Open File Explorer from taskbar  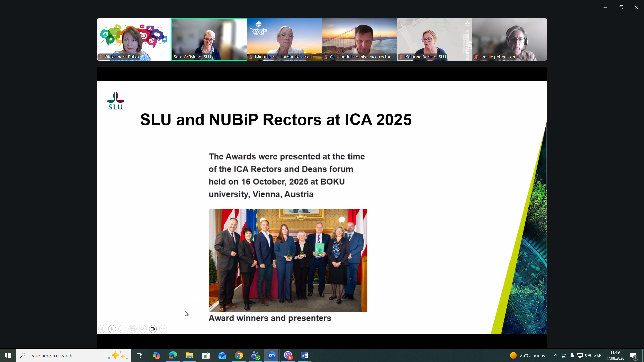point(189,355)
